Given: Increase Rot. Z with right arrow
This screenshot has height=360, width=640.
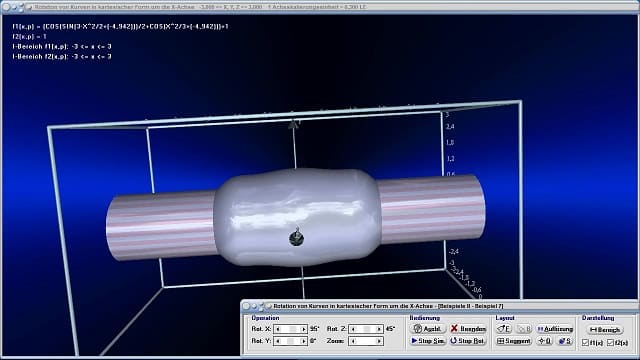Looking at the screenshot, I should click(x=379, y=329).
